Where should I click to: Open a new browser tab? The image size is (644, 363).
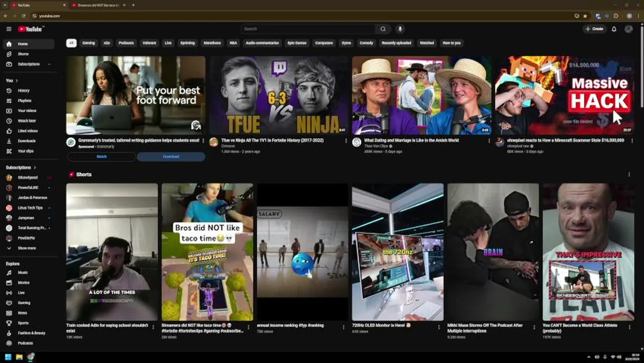click(133, 5)
